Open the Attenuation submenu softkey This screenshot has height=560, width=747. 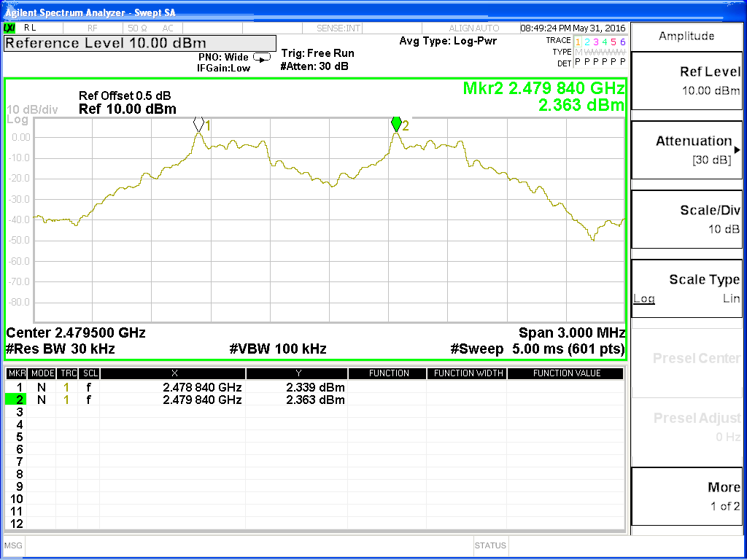[686, 150]
